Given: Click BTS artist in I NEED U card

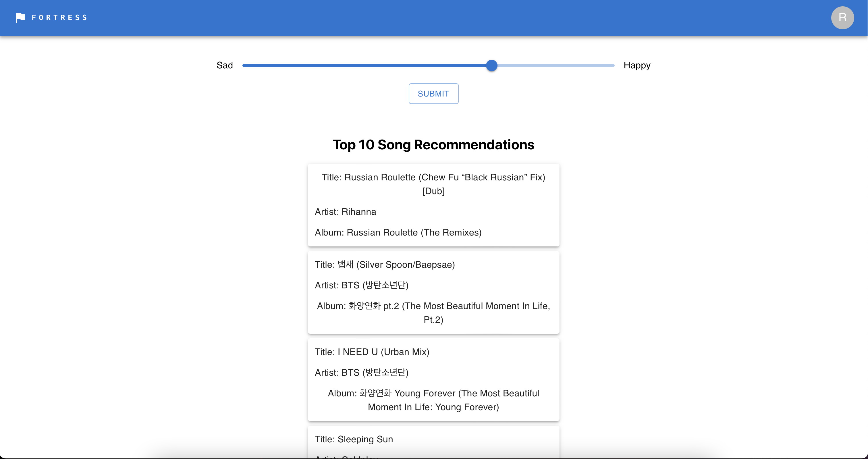Looking at the screenshot, I should tap(361, 373).
